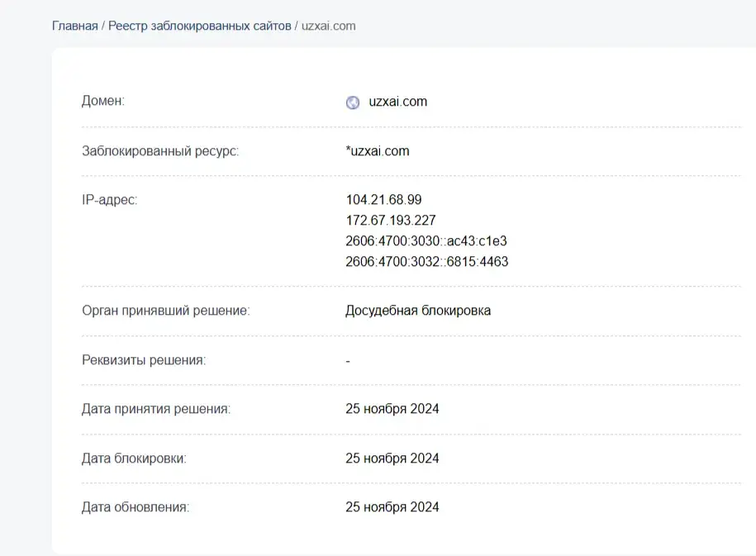Click the Заблокированный ресурс label
The image size is (756, 556).
pos(160,151)
